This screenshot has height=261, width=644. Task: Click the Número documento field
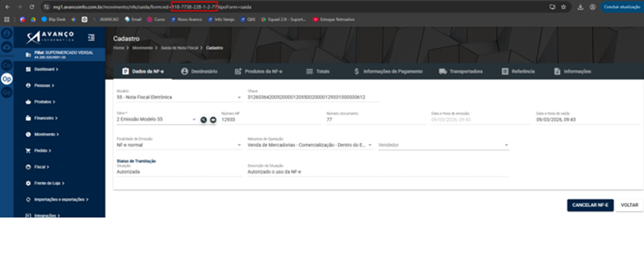376,119
